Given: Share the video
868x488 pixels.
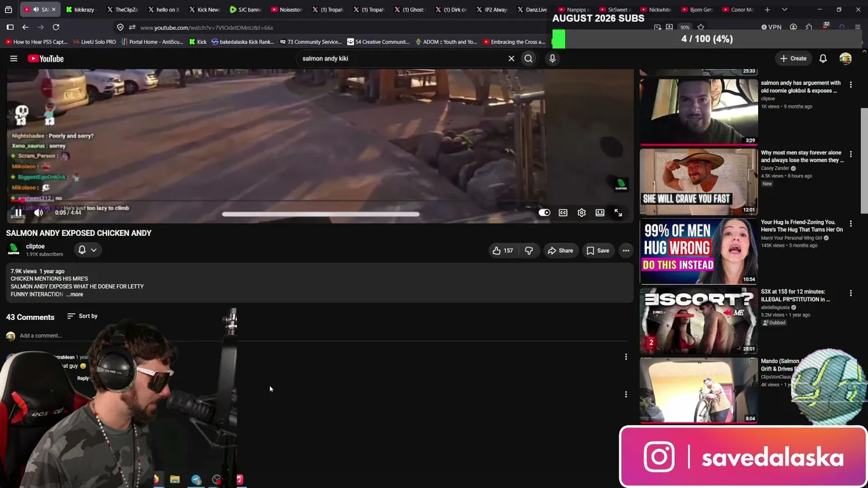Looking at the screenshot, I should (561, 251).
